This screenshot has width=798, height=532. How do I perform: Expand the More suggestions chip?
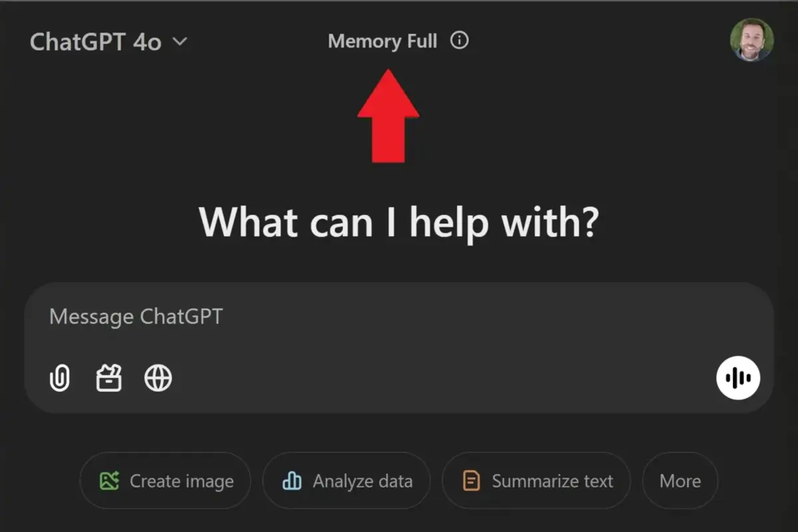tap(680, 481)
